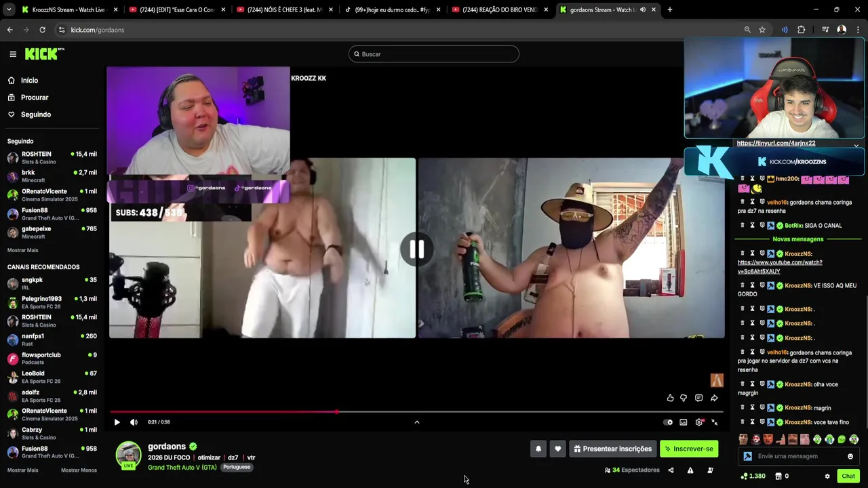
Task: Open Cabrzy Slots & Casino channel
Action: point(53,433)
